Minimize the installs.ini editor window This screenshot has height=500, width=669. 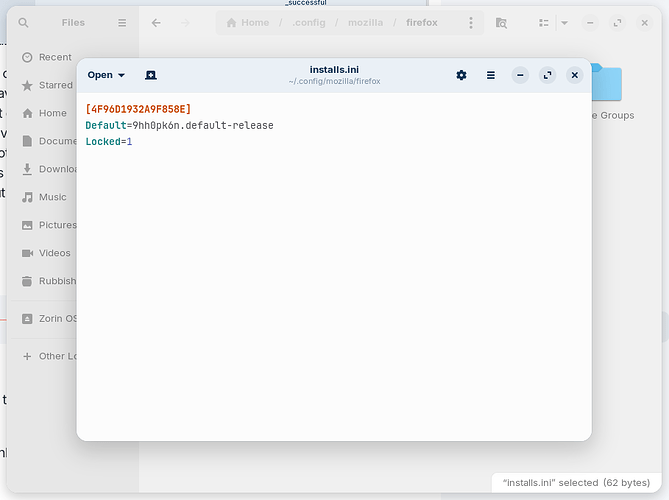520,75
